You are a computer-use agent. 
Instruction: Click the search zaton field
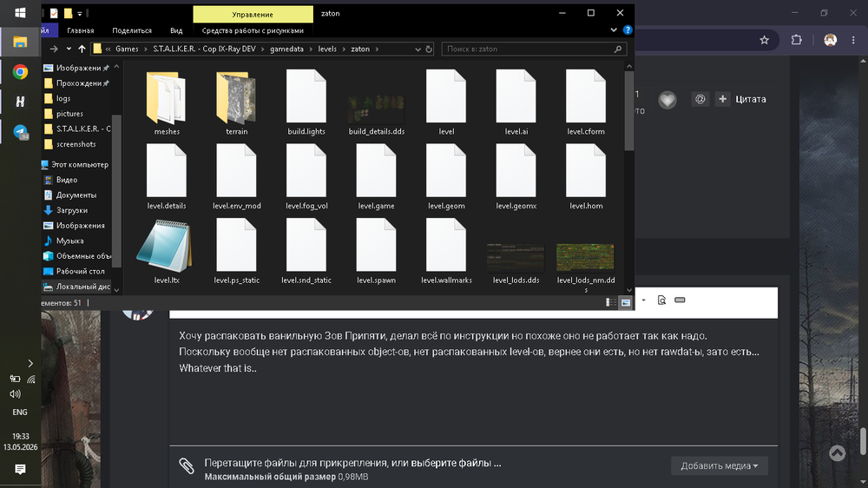coord(534,49)
